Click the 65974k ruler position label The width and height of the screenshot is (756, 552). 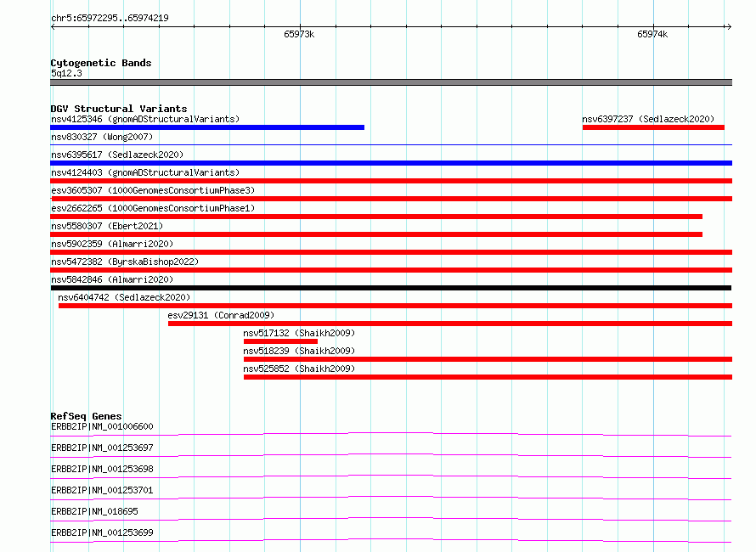[652, 34]
